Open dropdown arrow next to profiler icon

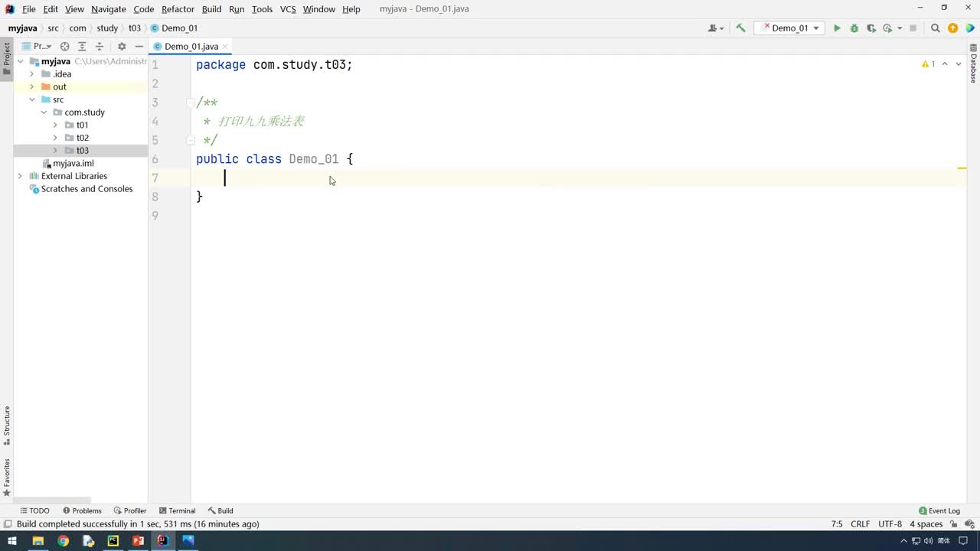click(x=900, y=28)
